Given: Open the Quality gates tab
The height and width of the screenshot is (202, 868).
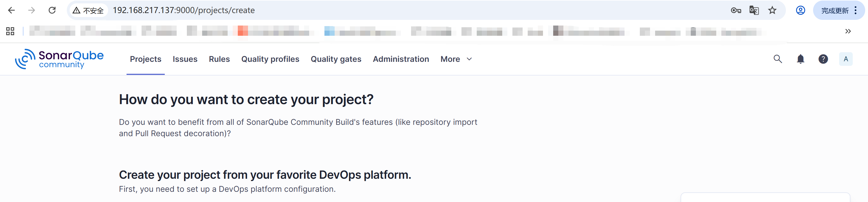Looking at the screenshot, I should pos(335,59).
